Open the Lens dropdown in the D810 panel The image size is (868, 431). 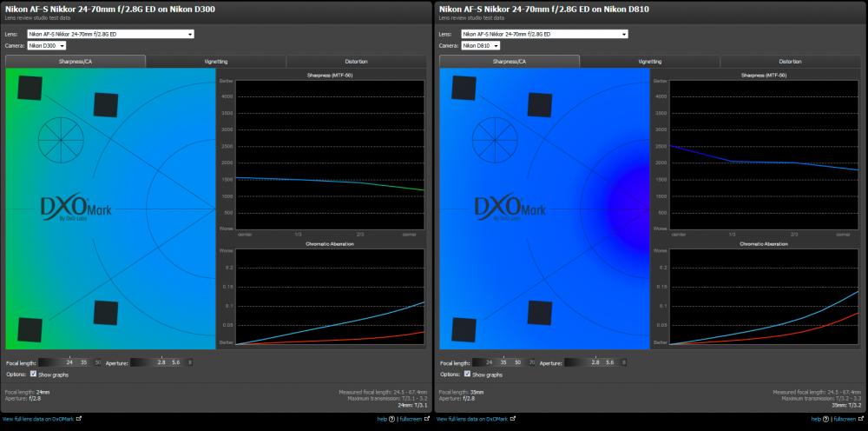pyautogui.click(x=545, y=35)
